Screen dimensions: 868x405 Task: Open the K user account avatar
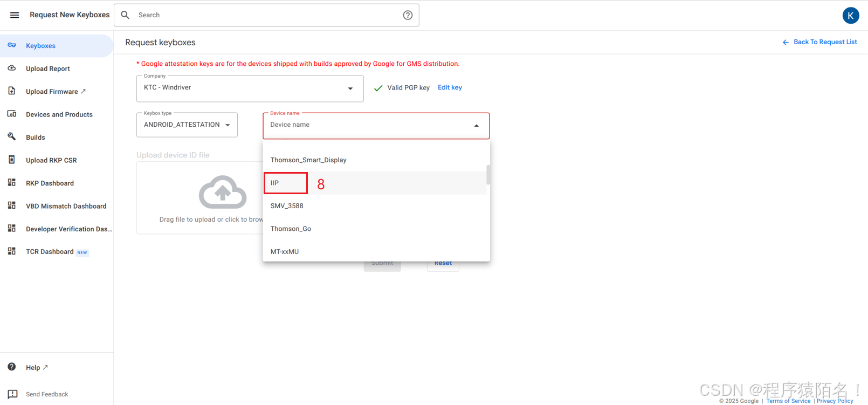(x=851, y=16)
